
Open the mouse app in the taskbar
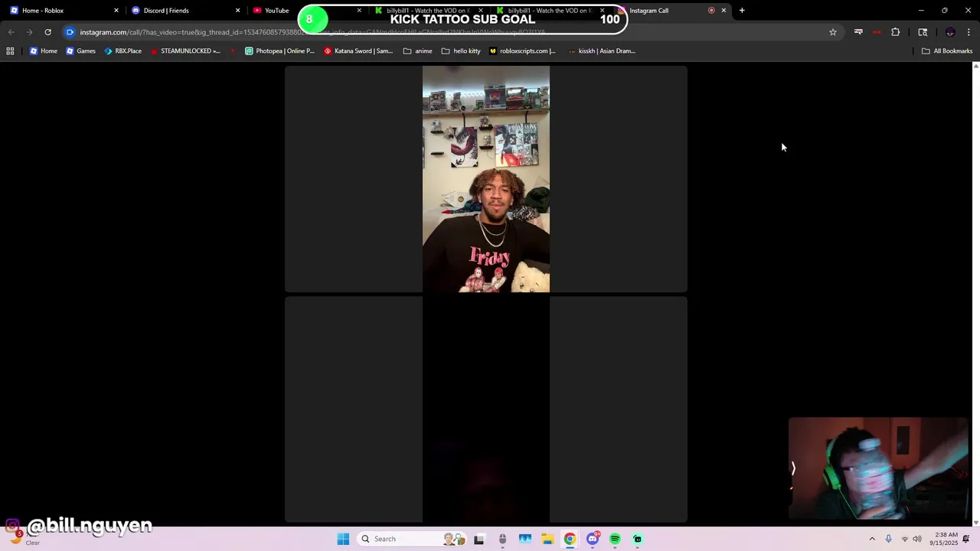pos(502,539)
